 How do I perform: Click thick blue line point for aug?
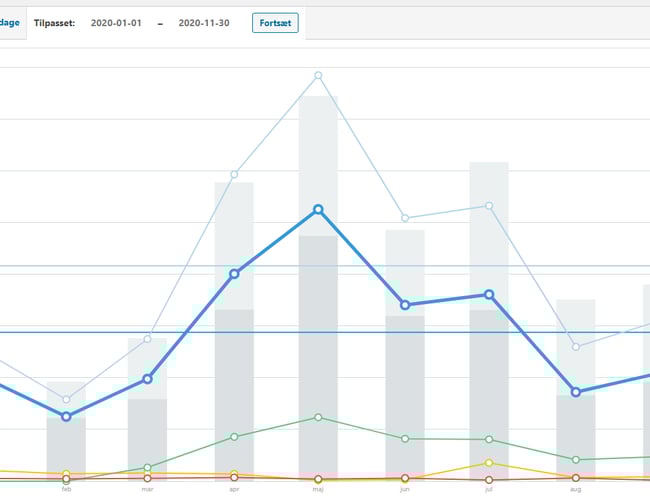pos(575,391)
